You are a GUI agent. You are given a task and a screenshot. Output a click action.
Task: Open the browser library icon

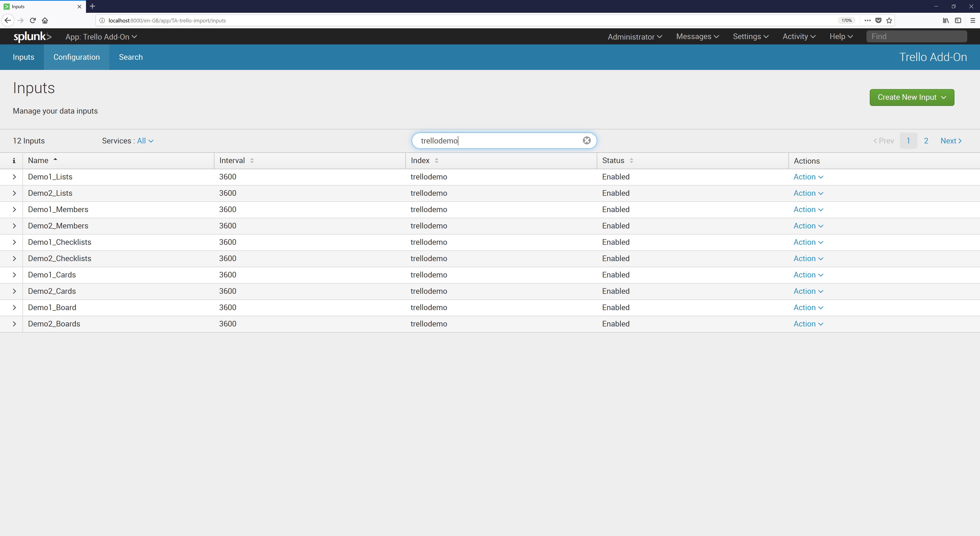(946, 20)
